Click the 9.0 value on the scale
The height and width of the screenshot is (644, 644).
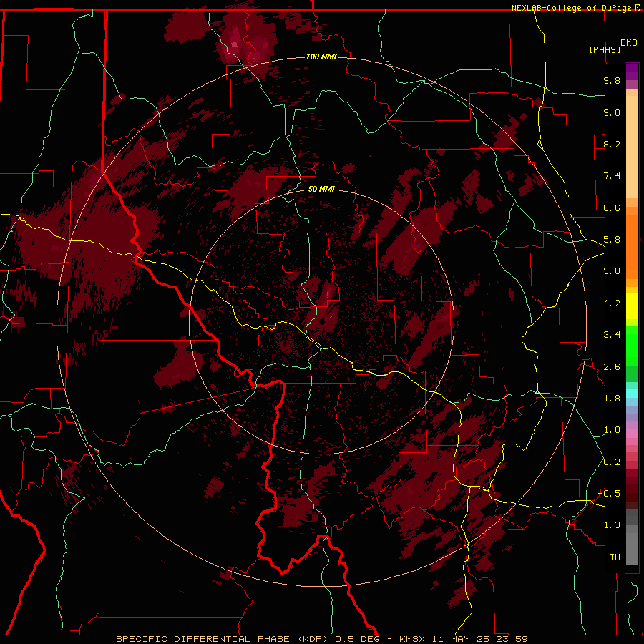612,113
